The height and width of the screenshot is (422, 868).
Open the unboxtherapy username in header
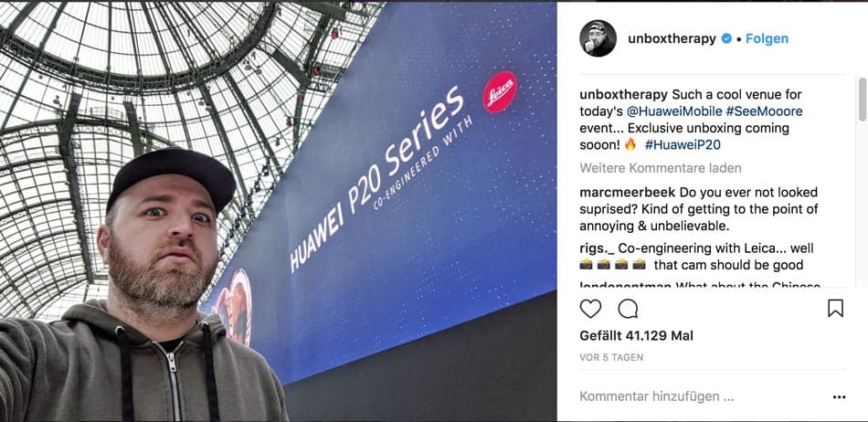(672, 38)
